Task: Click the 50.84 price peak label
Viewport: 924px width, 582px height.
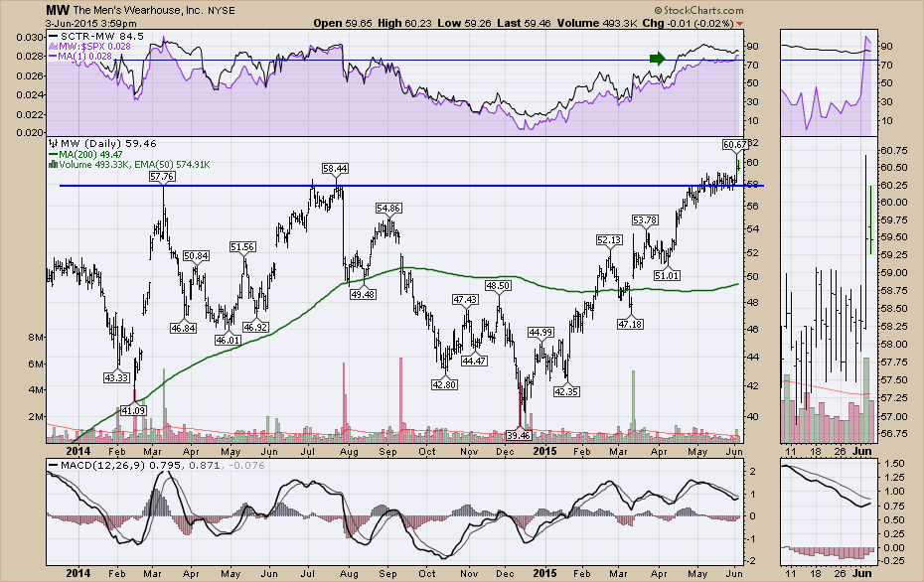Action: [x=196, y=255]
